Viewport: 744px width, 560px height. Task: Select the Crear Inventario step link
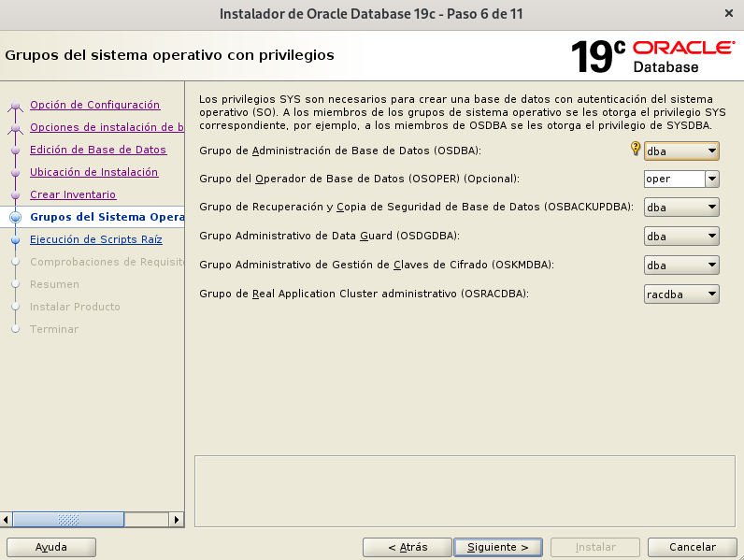(73, 194)
